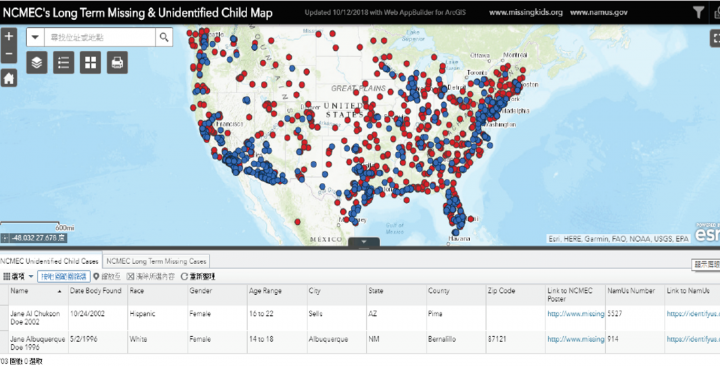Screen dimensions: 720x366
Task: Open the legend list widget
Action: [63, 62]
